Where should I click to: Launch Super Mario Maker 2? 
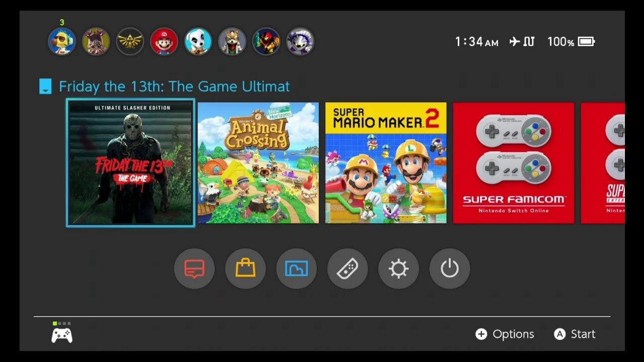[385, 163]
